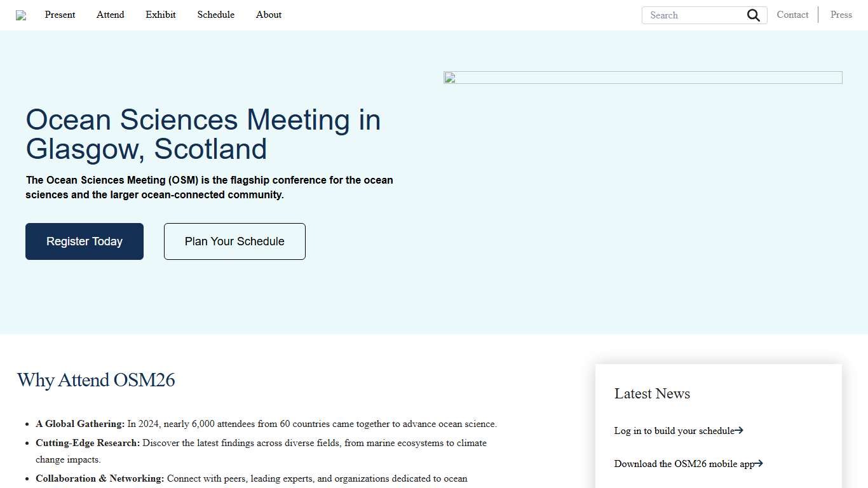This screenshot has width=868, height=488.
Task: Click the broken hero image placeholder icon
Action: pos(449,78)
